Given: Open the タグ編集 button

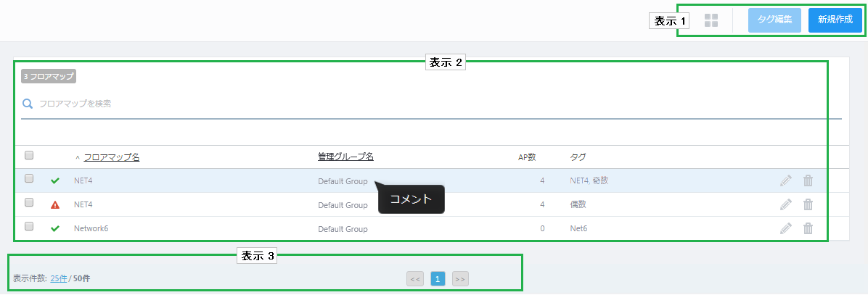Looking at the screenshot, I should 774,20.
